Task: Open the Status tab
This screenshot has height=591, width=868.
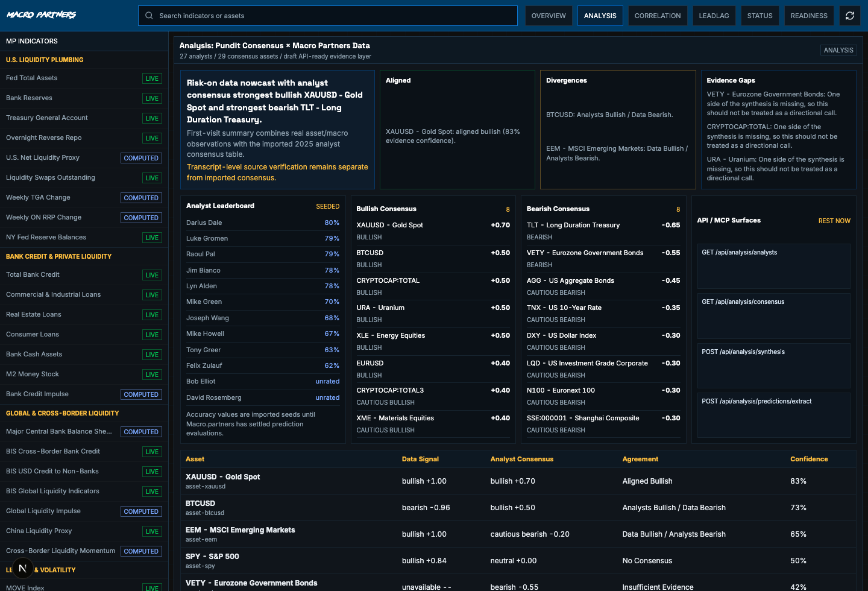Action: 760,16
